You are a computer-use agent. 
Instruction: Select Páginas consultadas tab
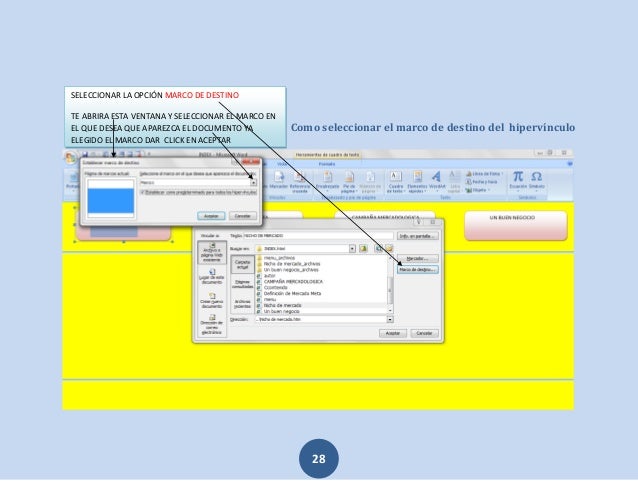243,284
